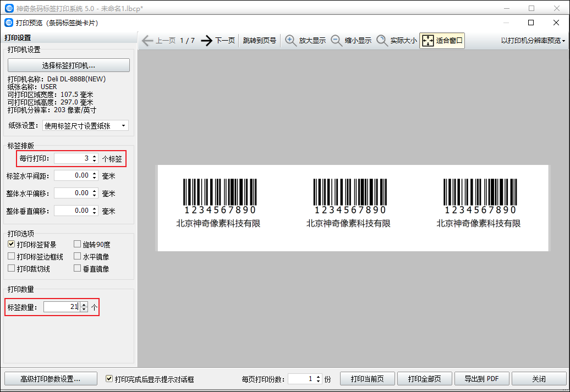570x392 pixels.
Task: Click copies per page stepper
Action: click(319, 379)
